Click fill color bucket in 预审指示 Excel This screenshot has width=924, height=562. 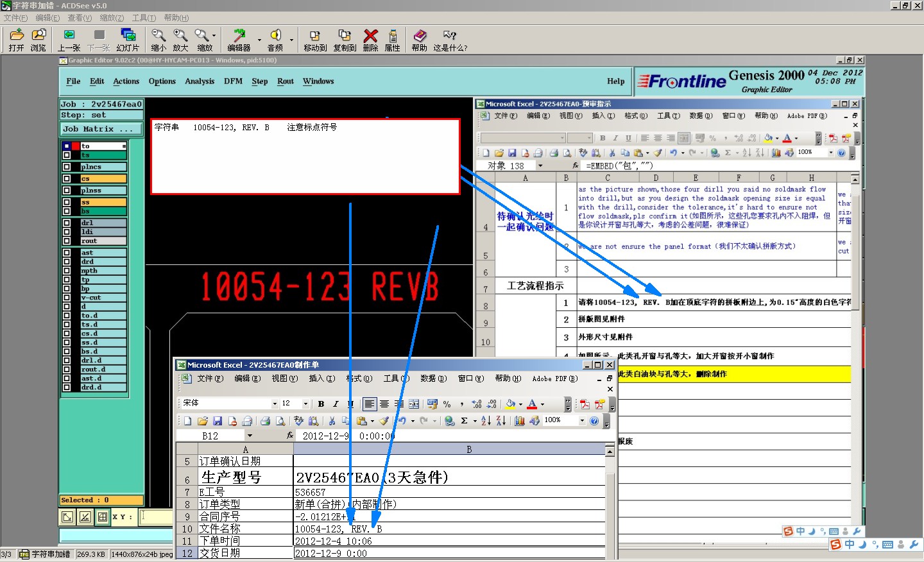tap(768, 138)
